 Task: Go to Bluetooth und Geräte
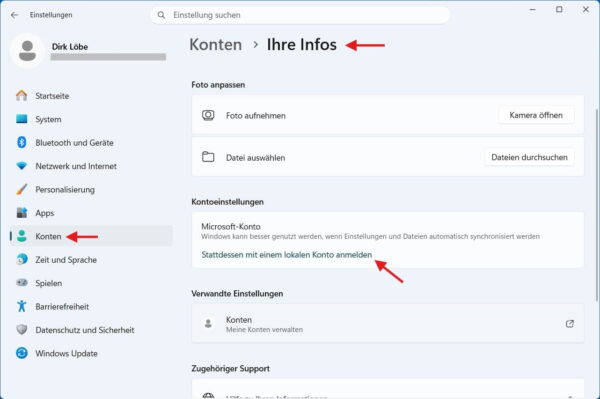coord(91,142)
